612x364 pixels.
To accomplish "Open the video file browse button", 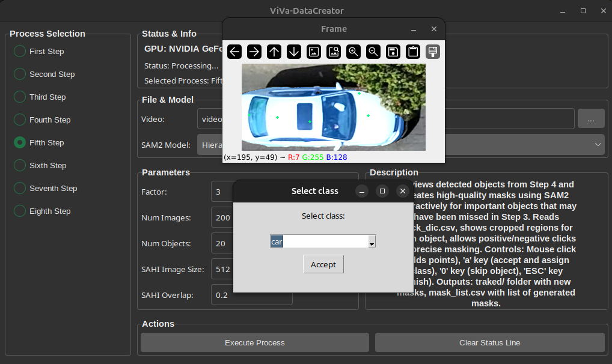I will [591, 119].
